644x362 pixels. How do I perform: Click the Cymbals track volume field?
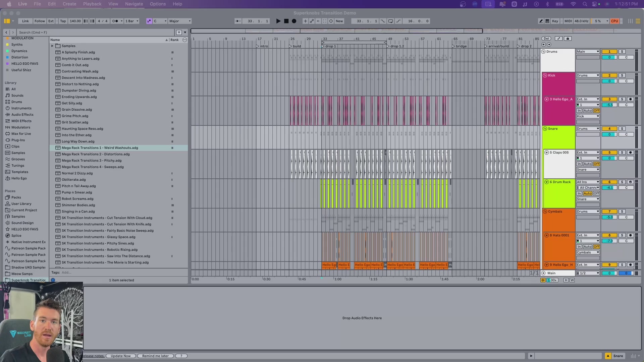pos(609,217)
